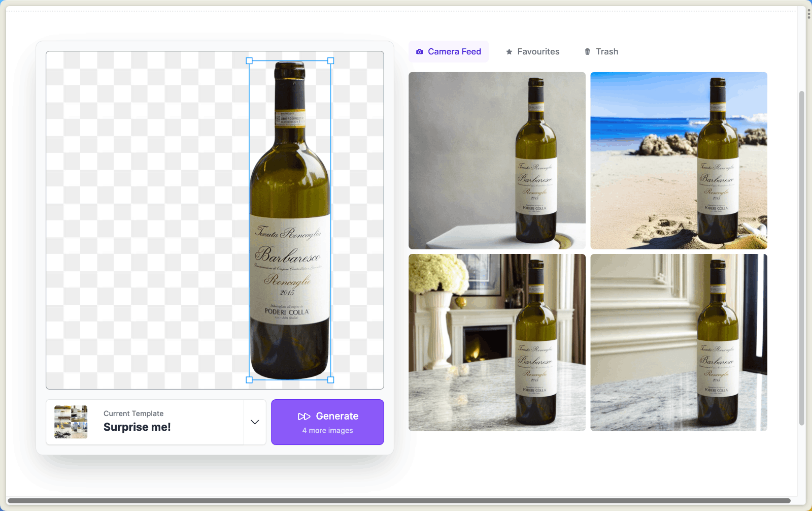The height and width of the screenshot is (511, 812).
Task: Click the bottom-left selection handle on canvas
Action: click(x=249, y=380)
